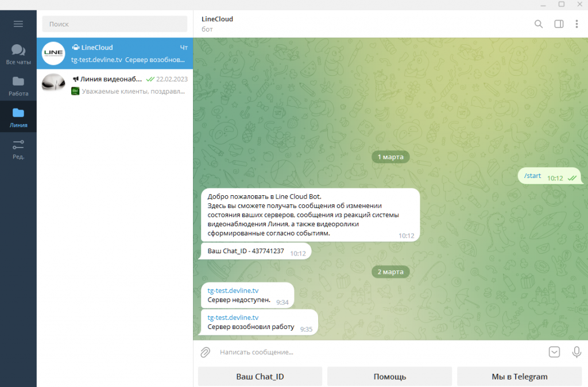Record a voice message with microphone

577,352
